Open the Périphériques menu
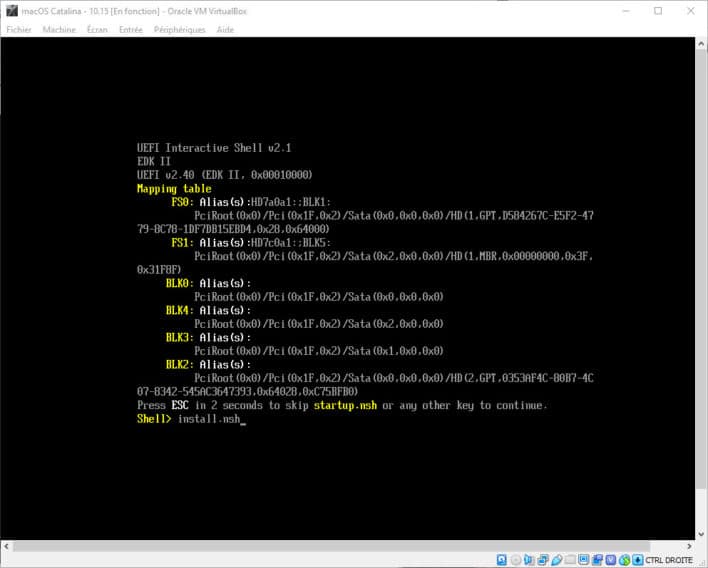Viewport: 708px width, 568px height. click(179, 30)
